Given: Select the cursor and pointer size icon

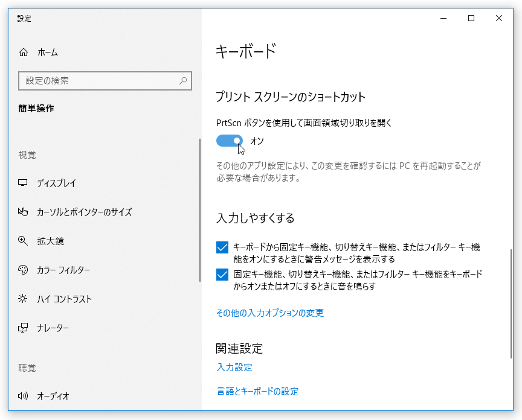Looking at the screenshot, I should [22, 211].
